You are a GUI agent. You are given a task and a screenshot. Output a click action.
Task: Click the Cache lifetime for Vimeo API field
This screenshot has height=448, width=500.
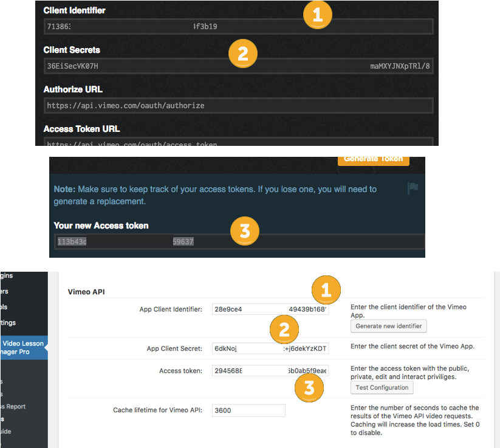(x=248, y=410)
